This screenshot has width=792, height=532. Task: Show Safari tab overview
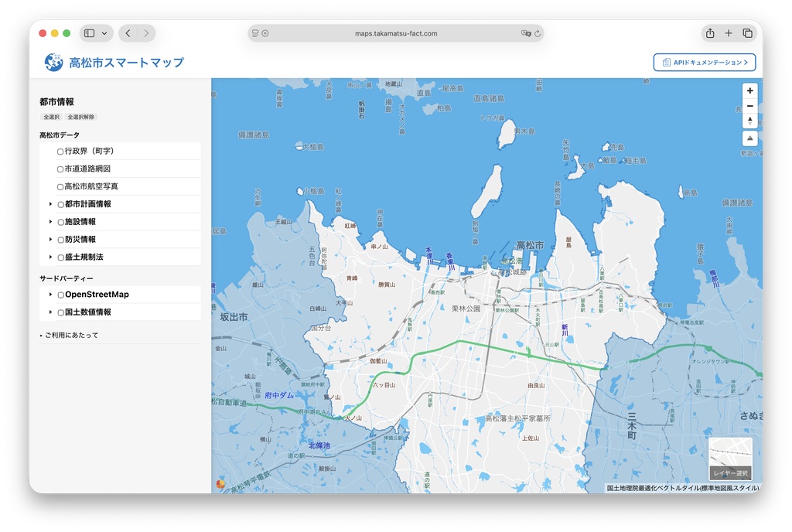(x=747, y=33)
